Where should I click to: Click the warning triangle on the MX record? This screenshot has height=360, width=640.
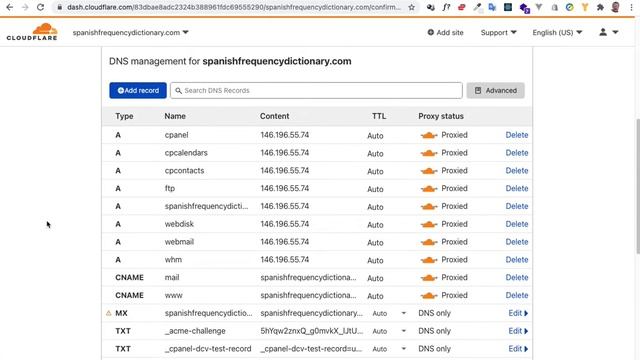point(109,313)
